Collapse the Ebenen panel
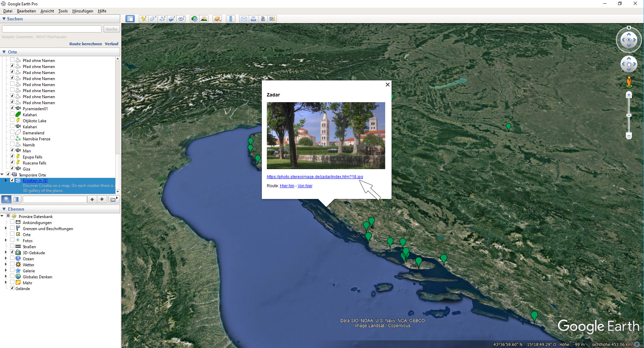 [4, 209]
